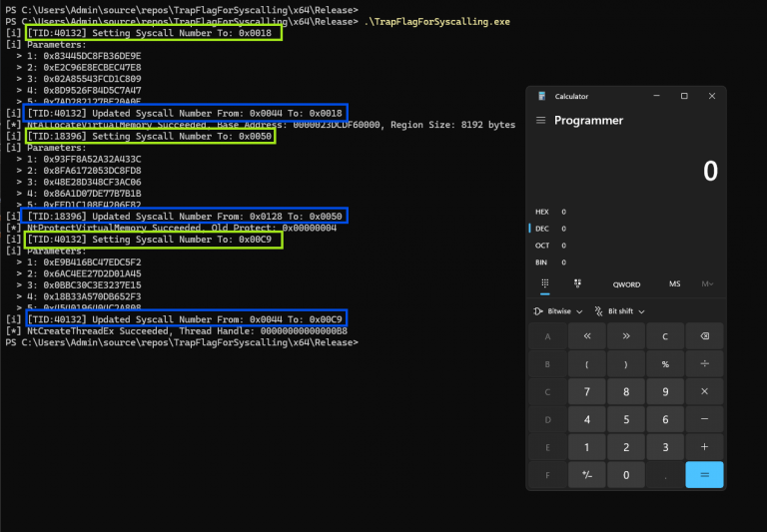Select the DEC number base

pos(550,229)
